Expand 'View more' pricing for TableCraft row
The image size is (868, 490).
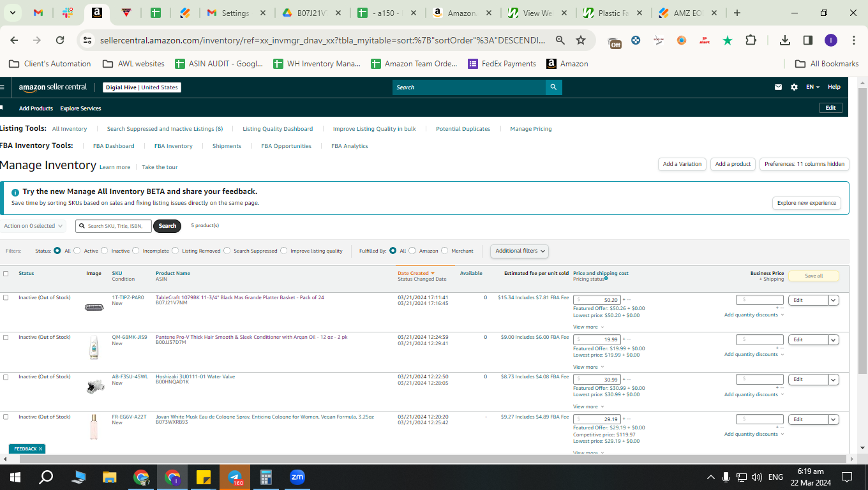pos(588,327)
